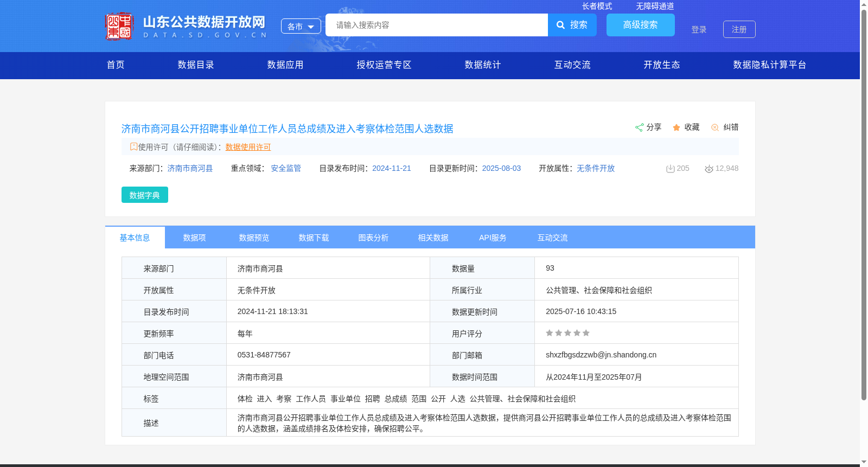Click the download count icon beside 205
The width and height of the screenshot is (868, 467).
point(671,169)
